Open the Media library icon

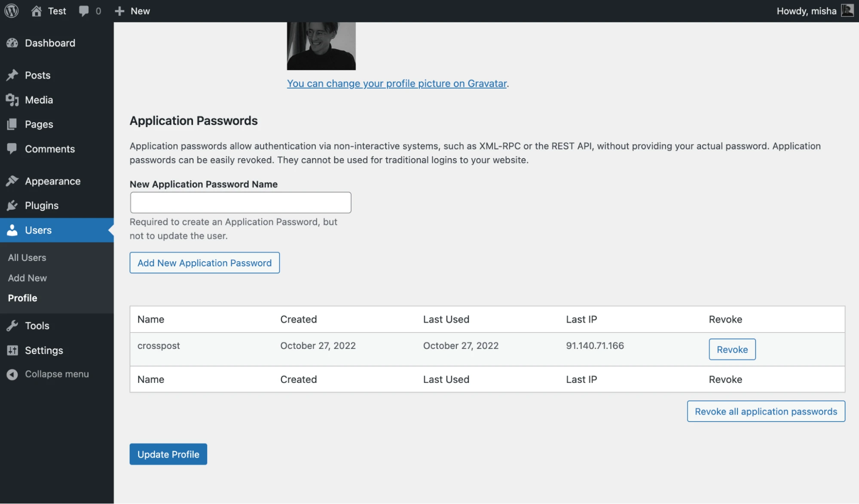coord(12,100)
